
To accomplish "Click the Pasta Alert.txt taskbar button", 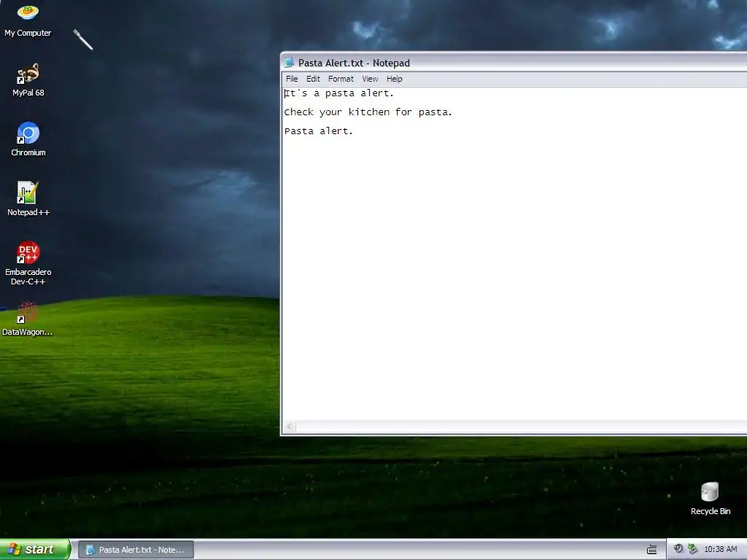I will tap(136, 550).
